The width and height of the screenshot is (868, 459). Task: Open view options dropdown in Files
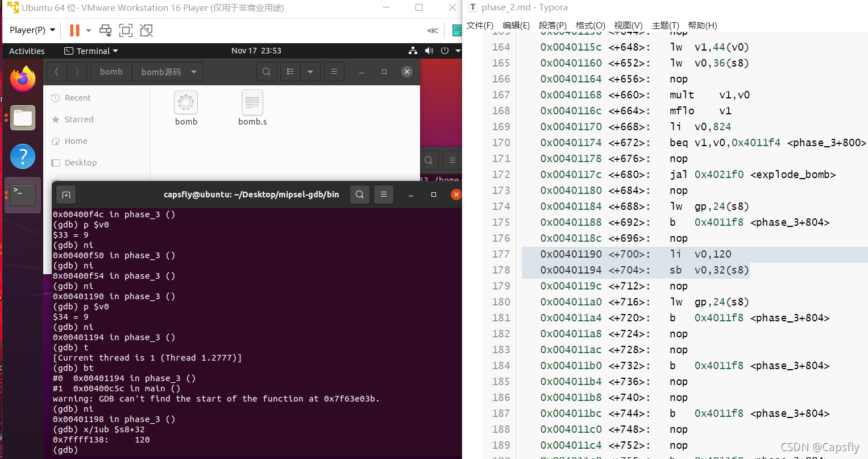click(x=310, y=72)
